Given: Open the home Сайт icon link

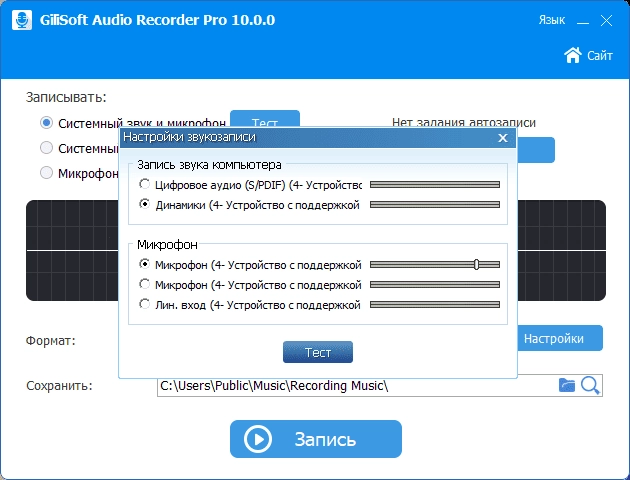Looking at the screenshot, I should pyautogui.click(x=573, y=55).
